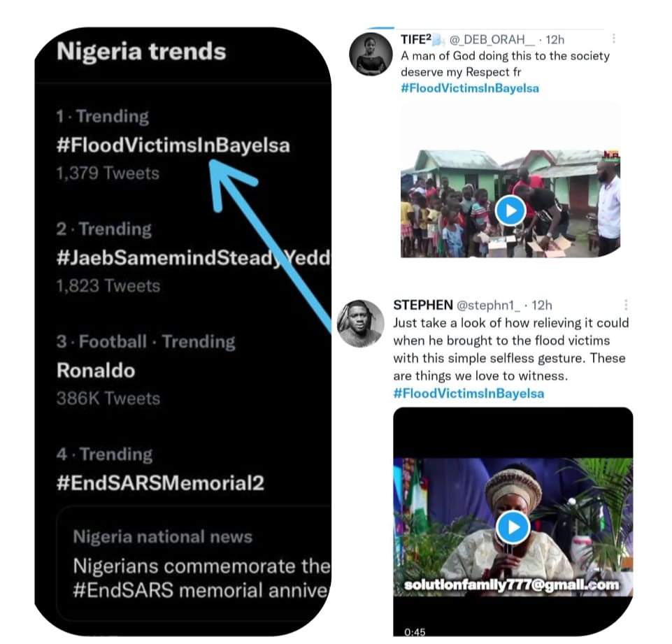Select the Ronaldo football trend

tap(96, 371)
